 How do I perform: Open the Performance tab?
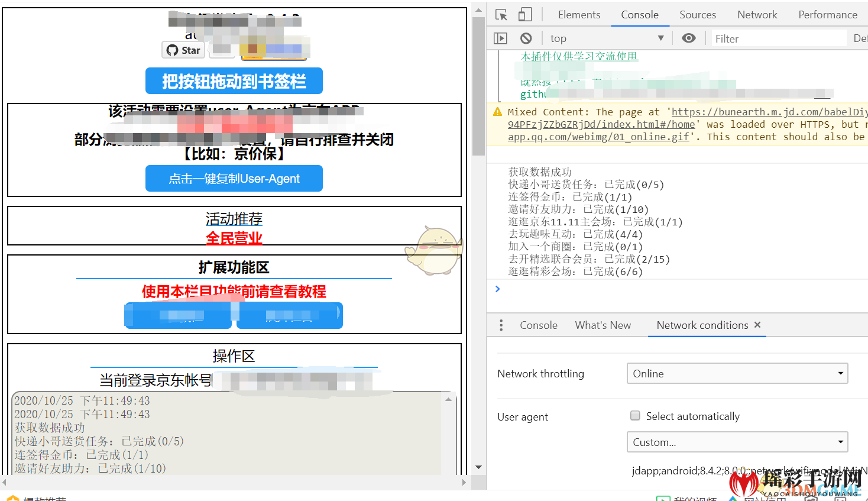click(828, 15)
